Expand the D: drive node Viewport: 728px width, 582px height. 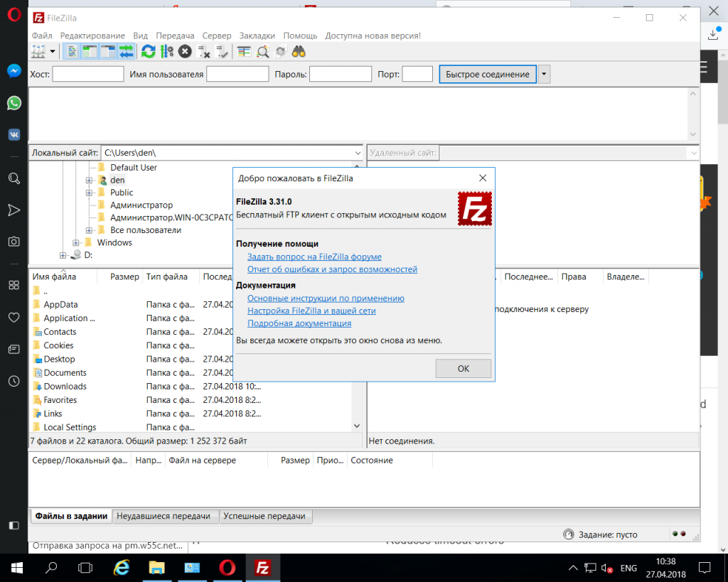pos(63,255)
